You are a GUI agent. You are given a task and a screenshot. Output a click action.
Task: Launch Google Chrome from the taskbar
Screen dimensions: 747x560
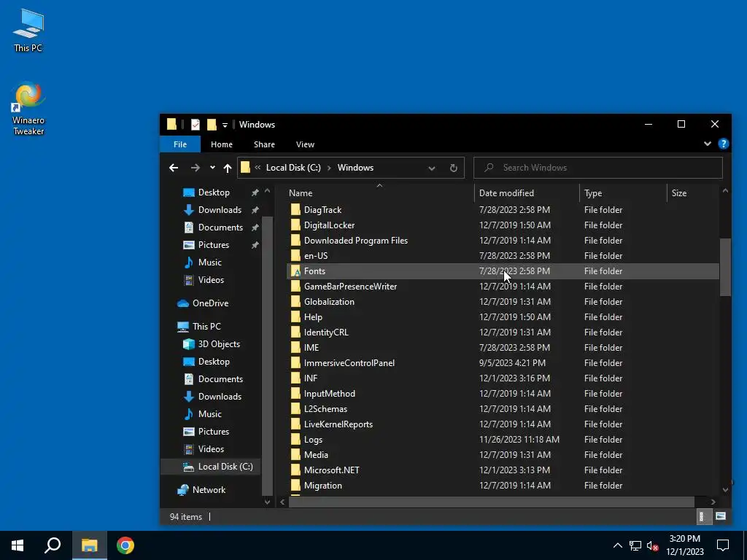pos(125,545)
